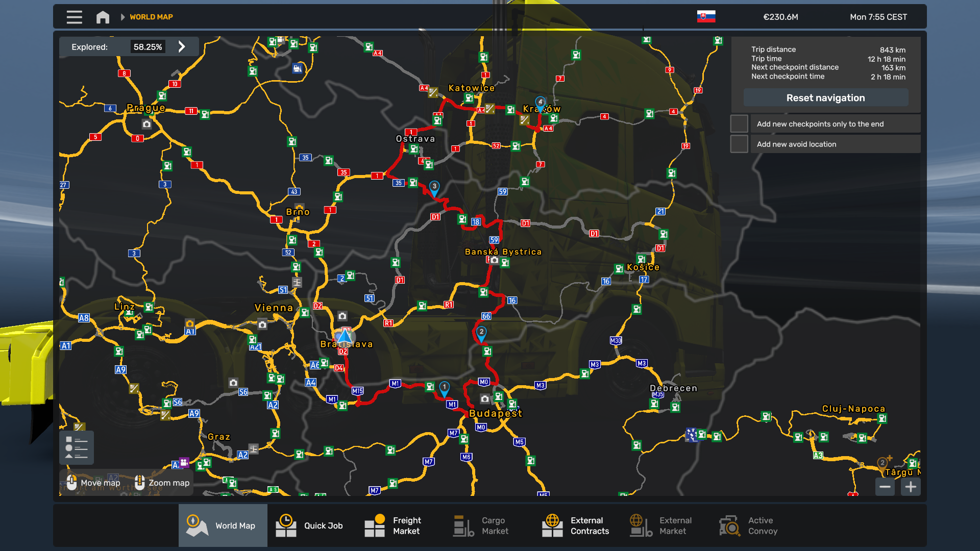
Task: Click the Slovak flag icon
Action: coord(706,17)
